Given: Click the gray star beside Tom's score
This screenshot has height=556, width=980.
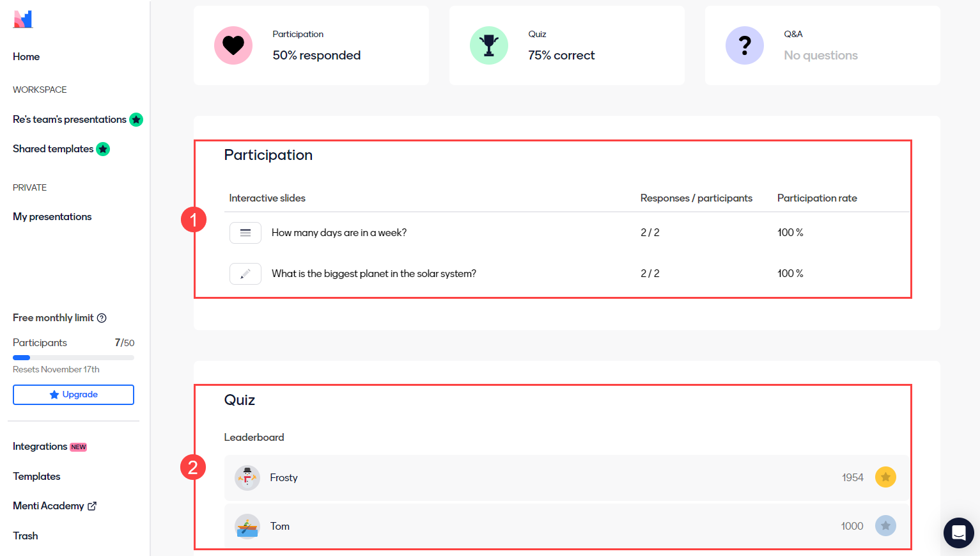Looking at the screenshot, I should coord(885,525).
